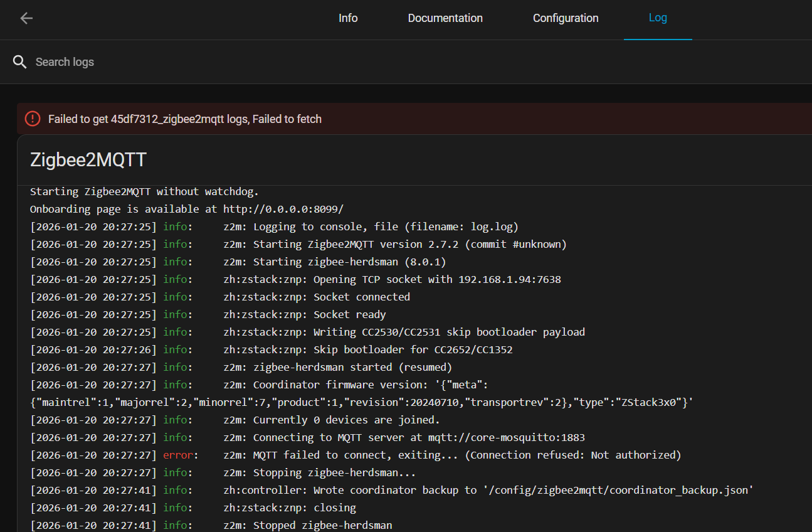Focus the Search logs input field
Viewport: 812px width, 532px height.
(251, 62)
